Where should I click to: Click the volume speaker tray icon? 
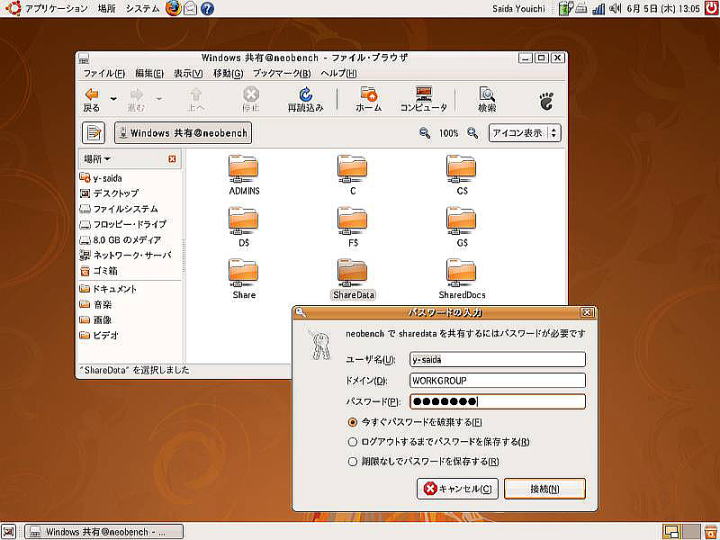(x=615, y=8)
